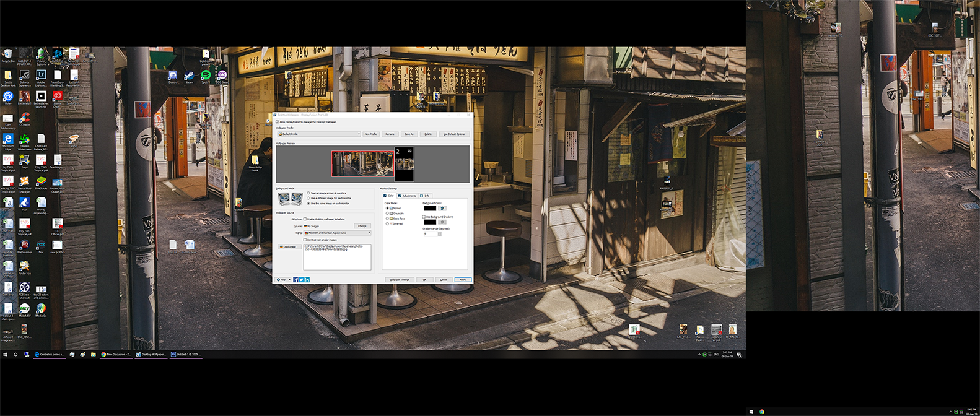Open the Info tab in Monitor Settings
Viewport: 980px width, 416px height.
coord(426,196)
